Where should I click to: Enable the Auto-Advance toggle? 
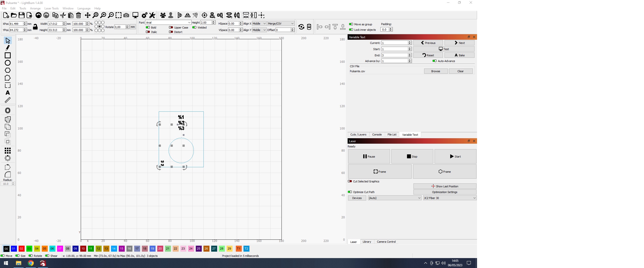point(435,61)
